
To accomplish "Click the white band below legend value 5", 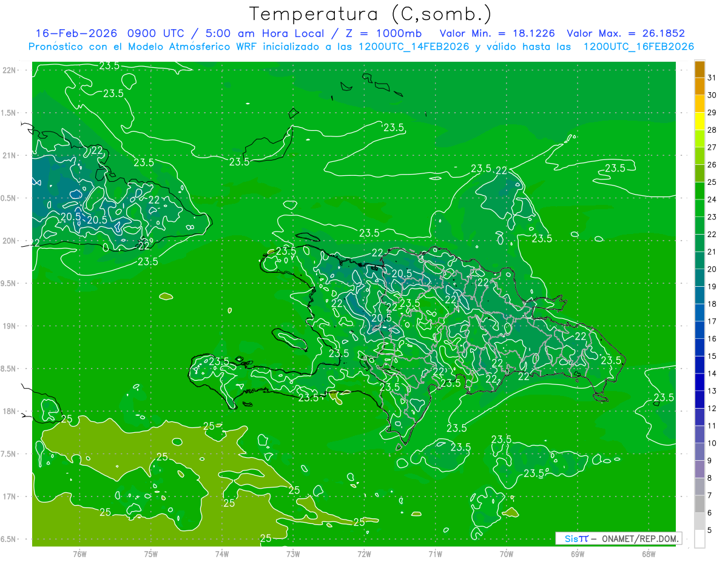I will coord(699,538).
